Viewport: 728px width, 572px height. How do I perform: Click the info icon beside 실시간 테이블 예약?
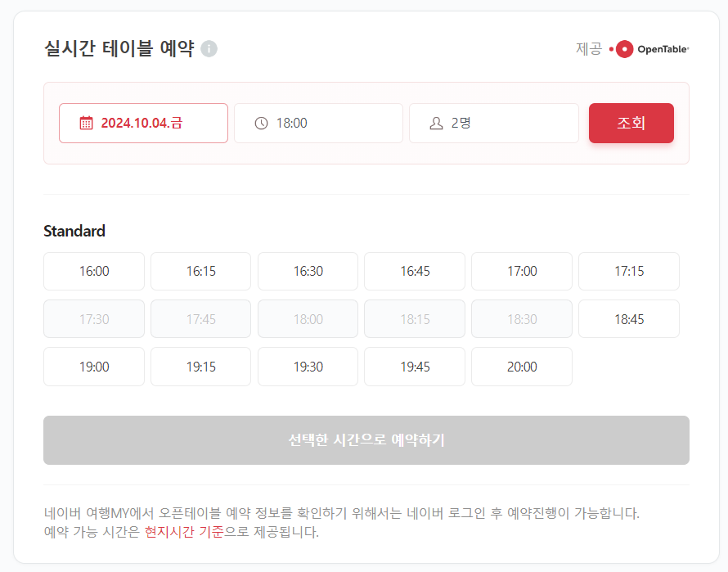click(209, 49)
